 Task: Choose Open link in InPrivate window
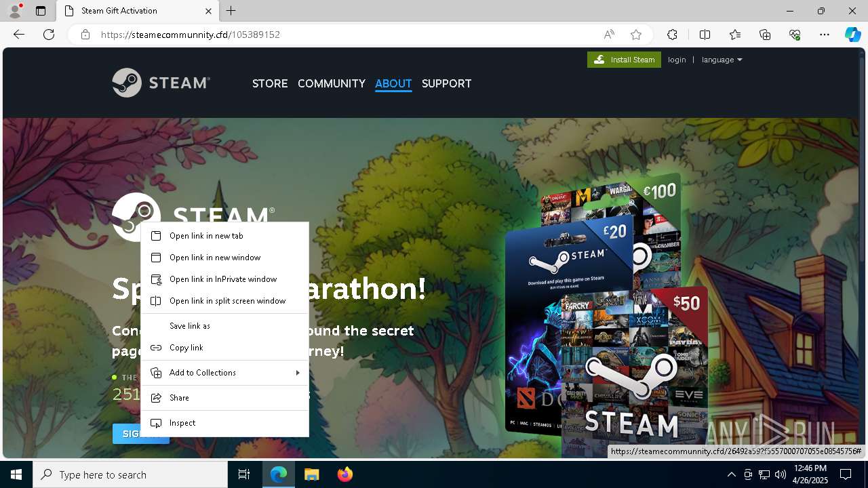pos(224,279)
